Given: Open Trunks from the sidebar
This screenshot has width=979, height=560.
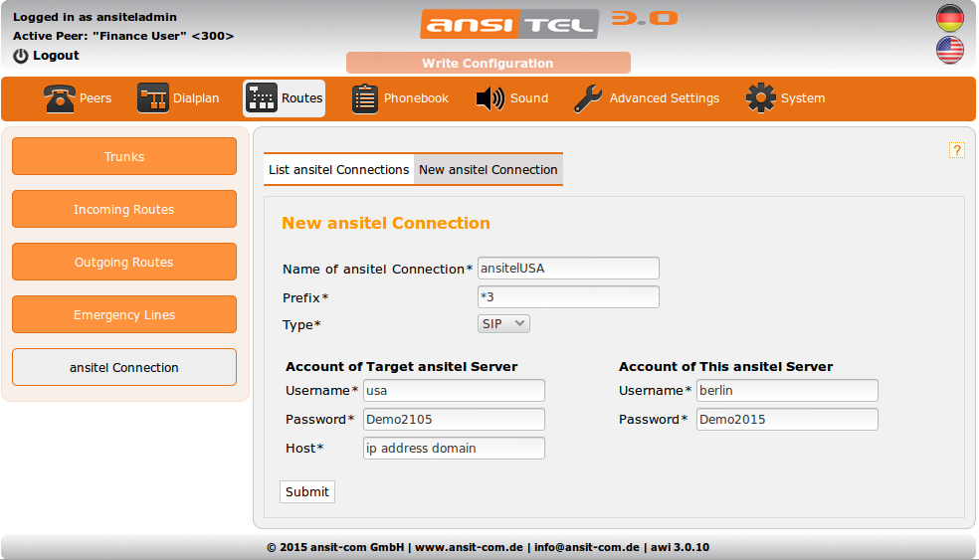Looking at the screenshot, I should point(124,156).
